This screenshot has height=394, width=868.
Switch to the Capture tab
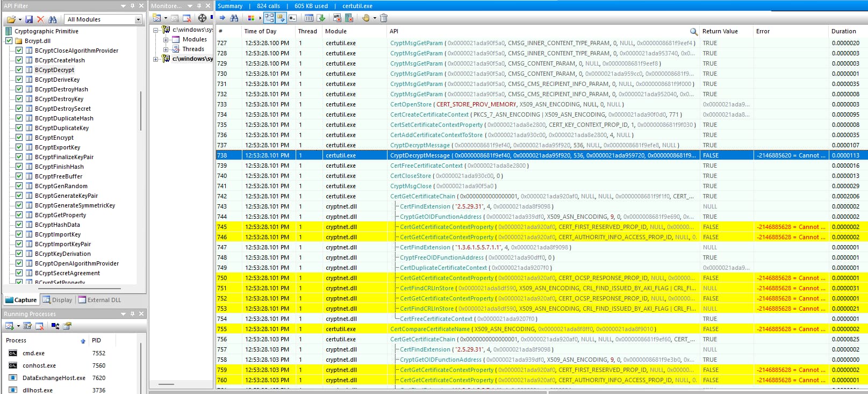(x=21, y=300)
